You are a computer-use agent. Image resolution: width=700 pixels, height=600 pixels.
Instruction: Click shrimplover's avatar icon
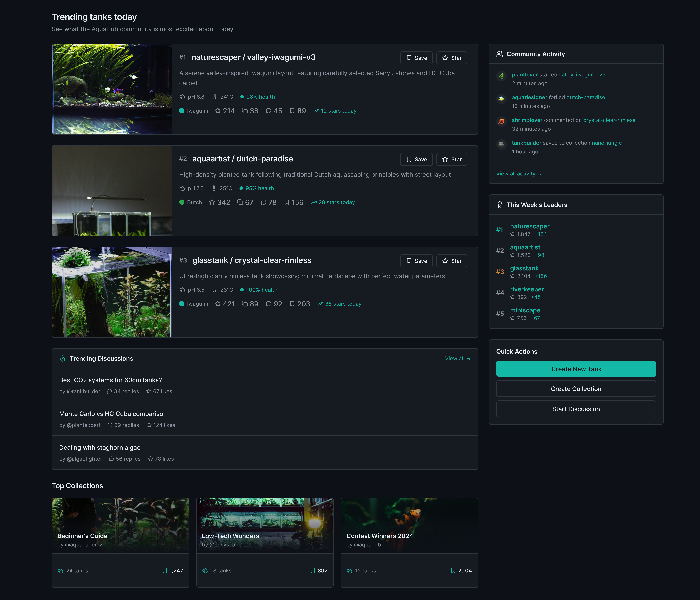[501, 122]
